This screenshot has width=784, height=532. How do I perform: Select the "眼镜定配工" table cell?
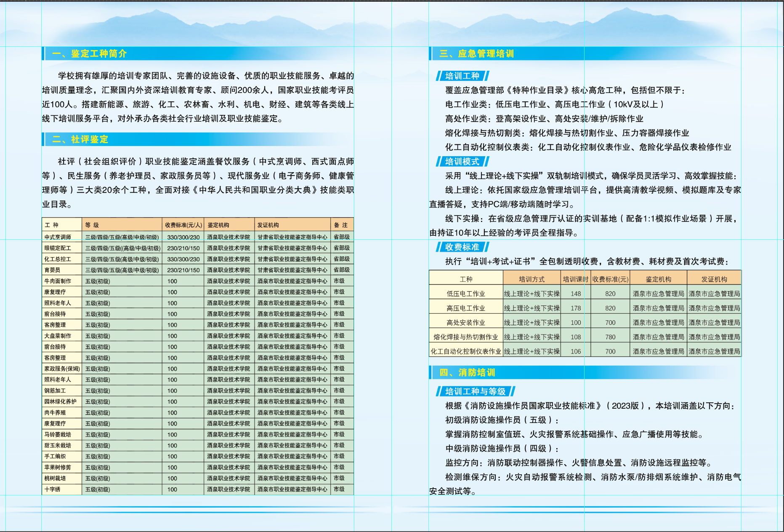click(x=58, y=248)
